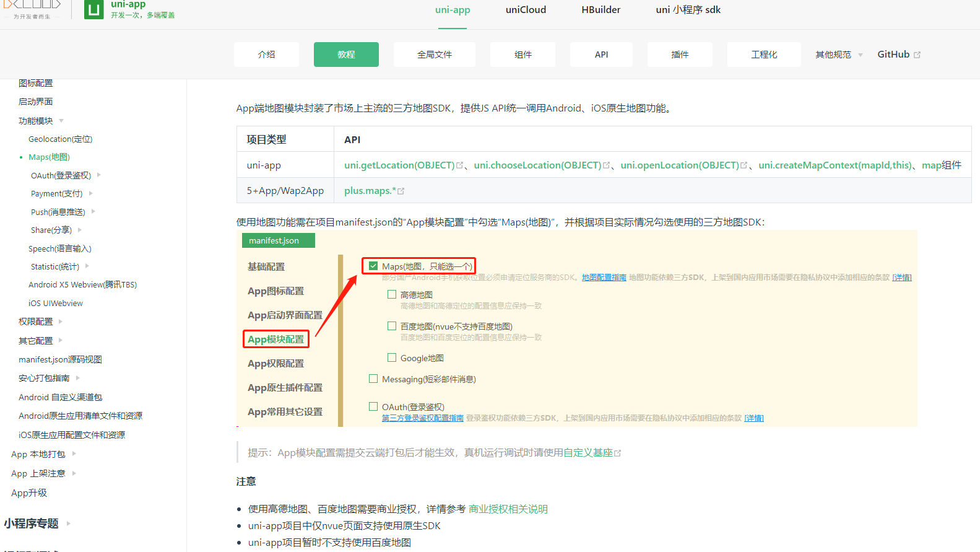Open 自定义基座 link in tip

tap(588, 453)
